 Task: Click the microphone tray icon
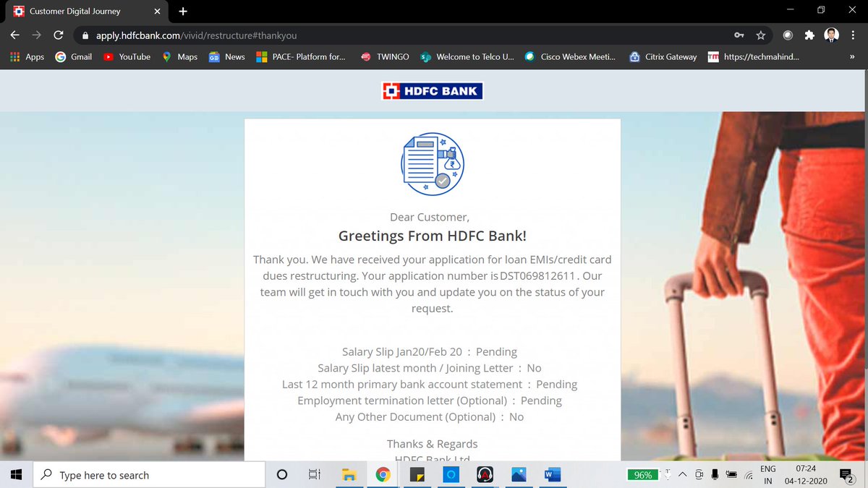click(x=715, y=475)
